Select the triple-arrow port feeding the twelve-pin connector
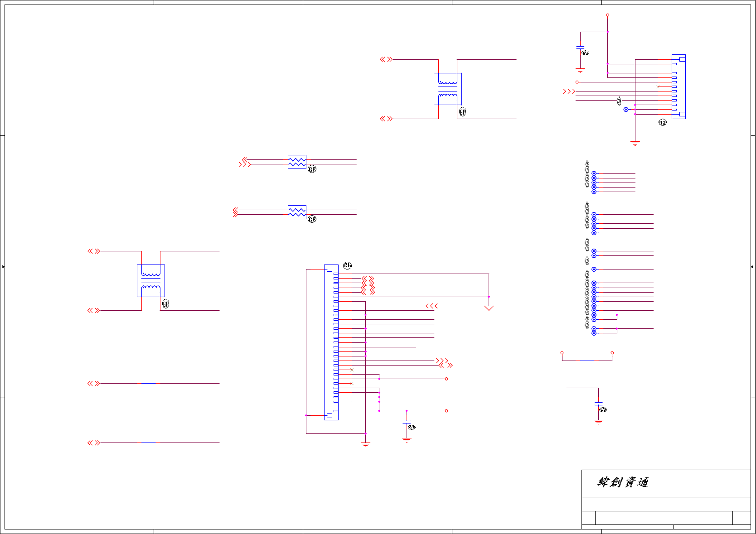This screenshot has width=756, height=534. [x=569, y=91]
